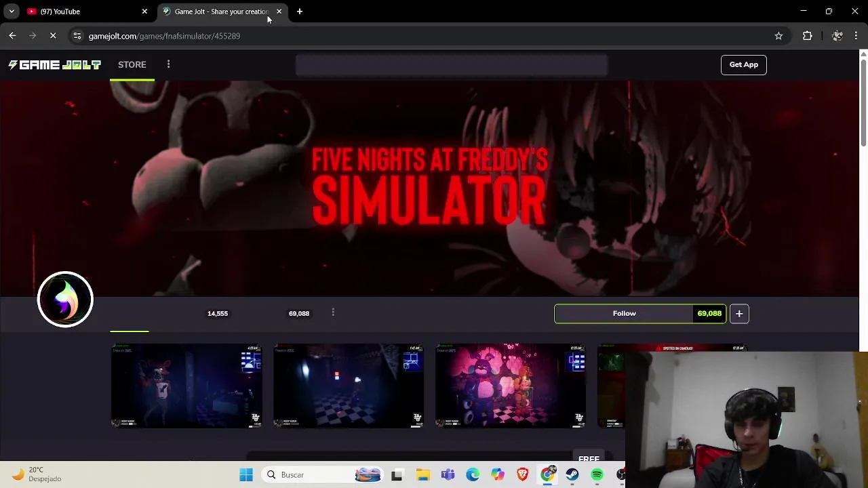
Task: Launch Brave browser from the taskbar
Action: (x=522, y=475)
